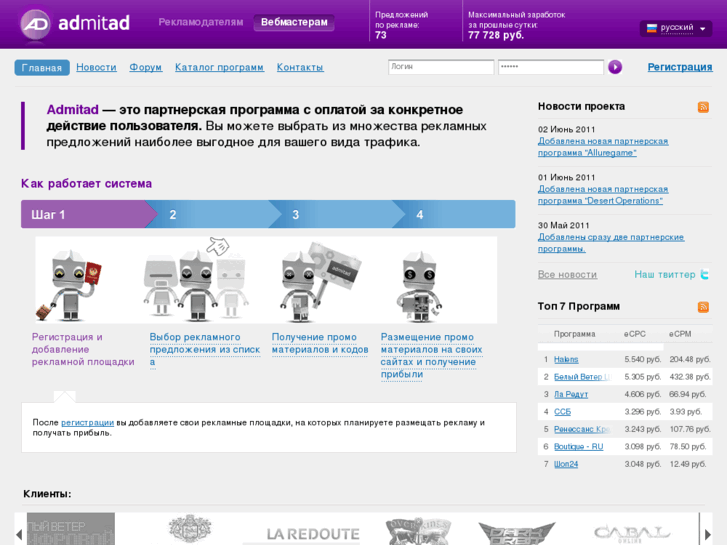The width and height of the screenshot is (727, 545).
Task: Click the Программа column header
Action: pos(574,334)
